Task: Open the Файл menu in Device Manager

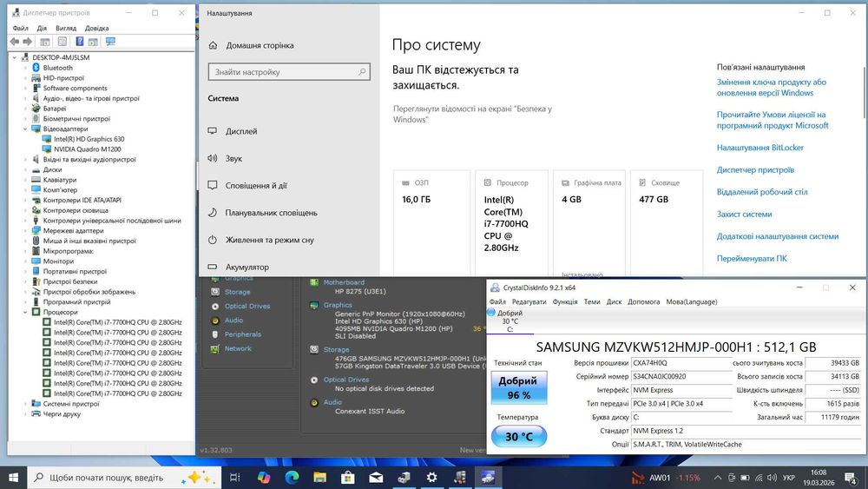Action: tap(21, 29)
